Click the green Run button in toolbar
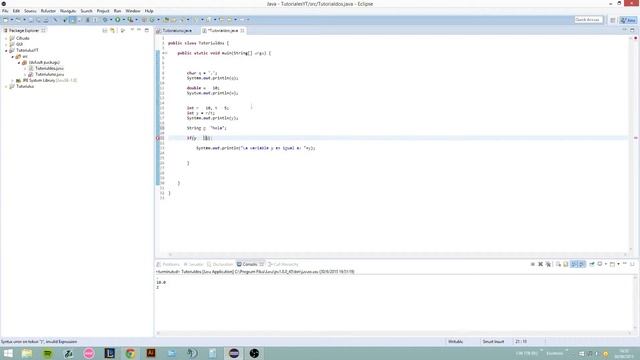This screenshot has height=360, width=640. (118, 20)
